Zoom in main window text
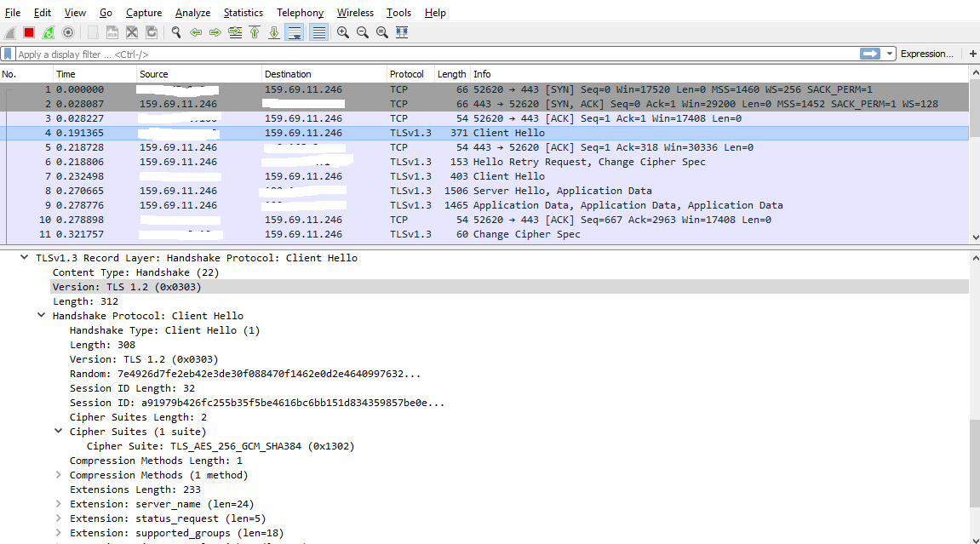Viewport: 980px width, 544px height. pos(342,32)
